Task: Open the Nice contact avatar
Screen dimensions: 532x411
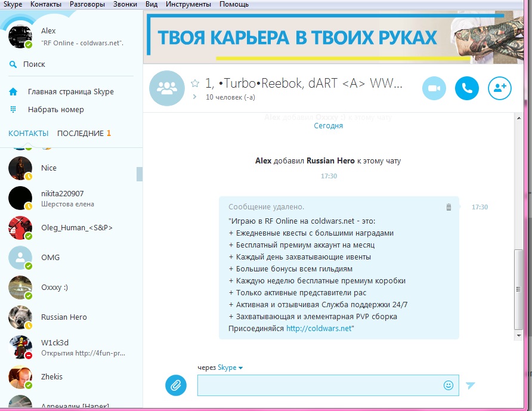Action: tap(20, 168)
